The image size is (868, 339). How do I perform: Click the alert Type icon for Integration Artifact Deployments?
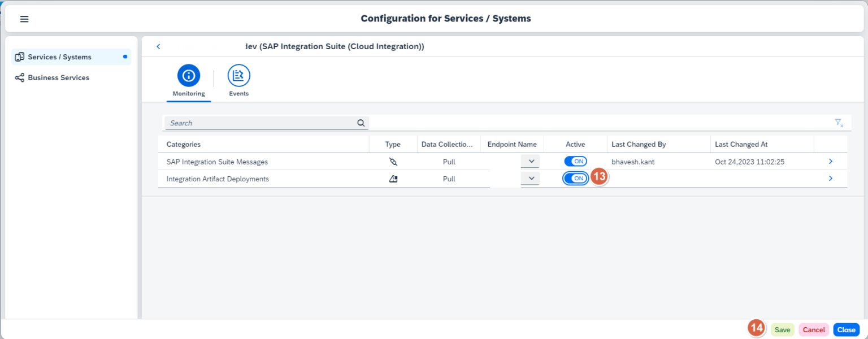[x=393, y=178]
